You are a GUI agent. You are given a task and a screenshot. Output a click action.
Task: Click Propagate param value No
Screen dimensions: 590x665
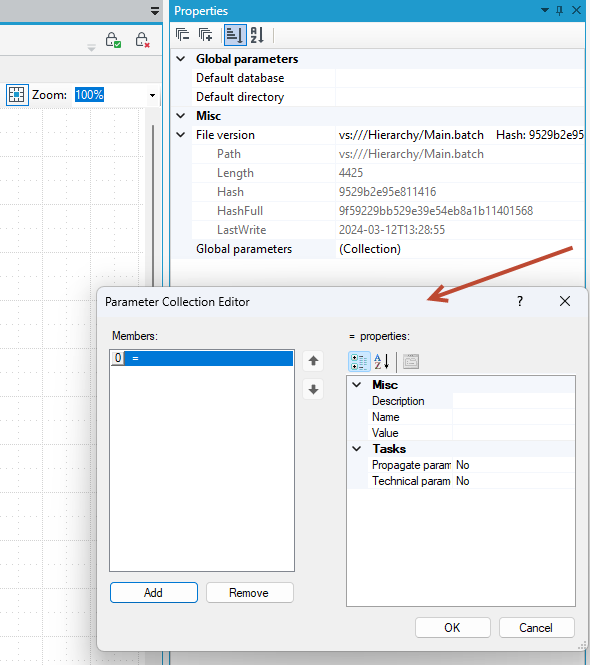(514, 465)
